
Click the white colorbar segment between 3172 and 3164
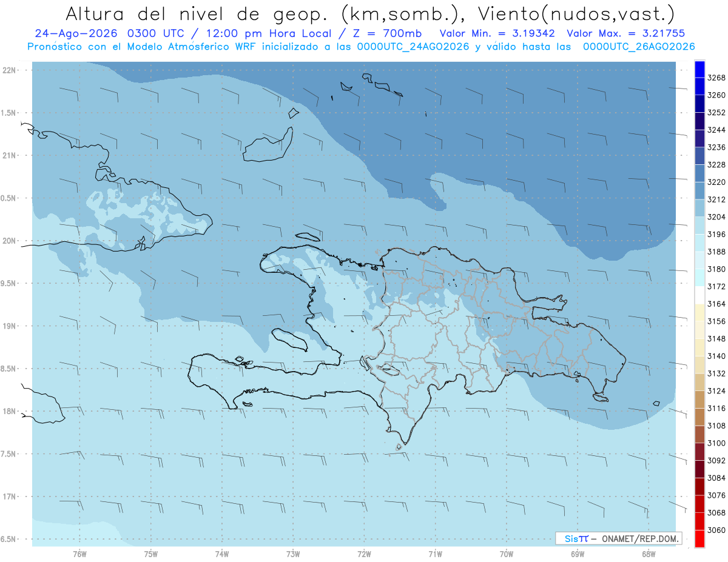point(699,295)
